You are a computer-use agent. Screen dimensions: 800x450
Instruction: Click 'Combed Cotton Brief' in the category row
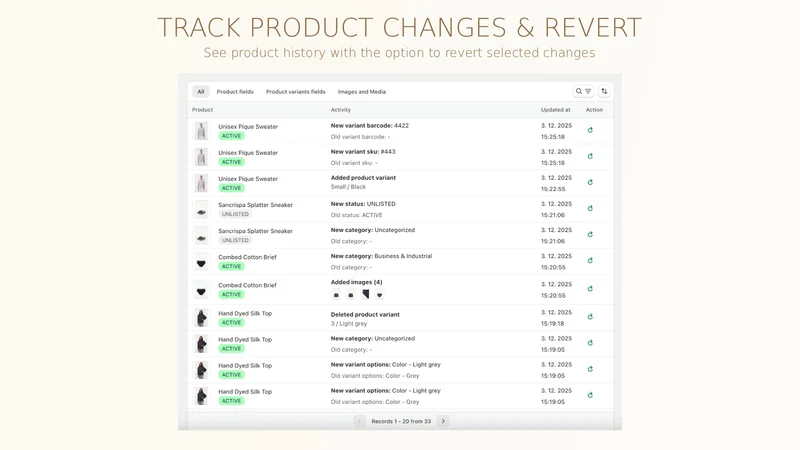247,257
